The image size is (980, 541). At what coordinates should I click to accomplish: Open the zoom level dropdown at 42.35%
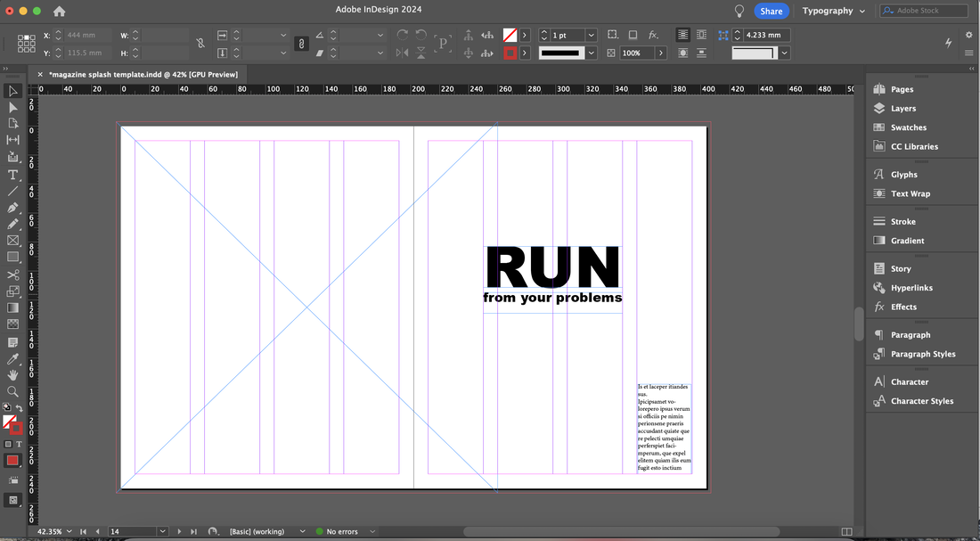tap(69, 531)
